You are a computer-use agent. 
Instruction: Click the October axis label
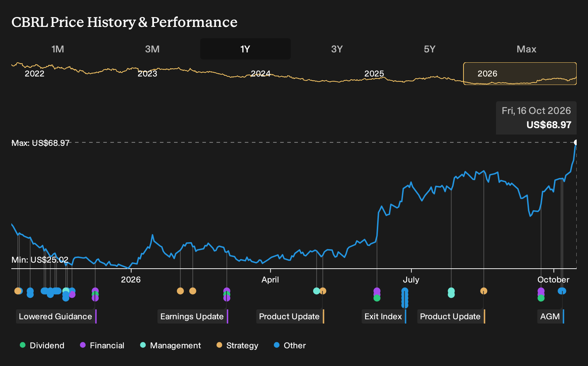tap(553, 280)
